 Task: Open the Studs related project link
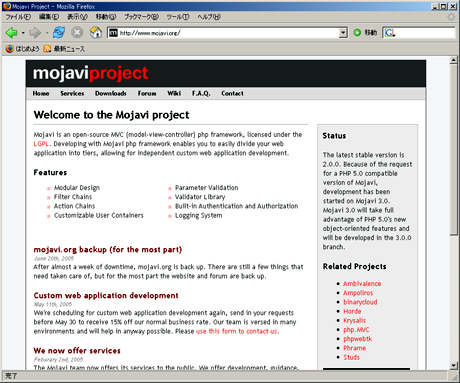351,357
